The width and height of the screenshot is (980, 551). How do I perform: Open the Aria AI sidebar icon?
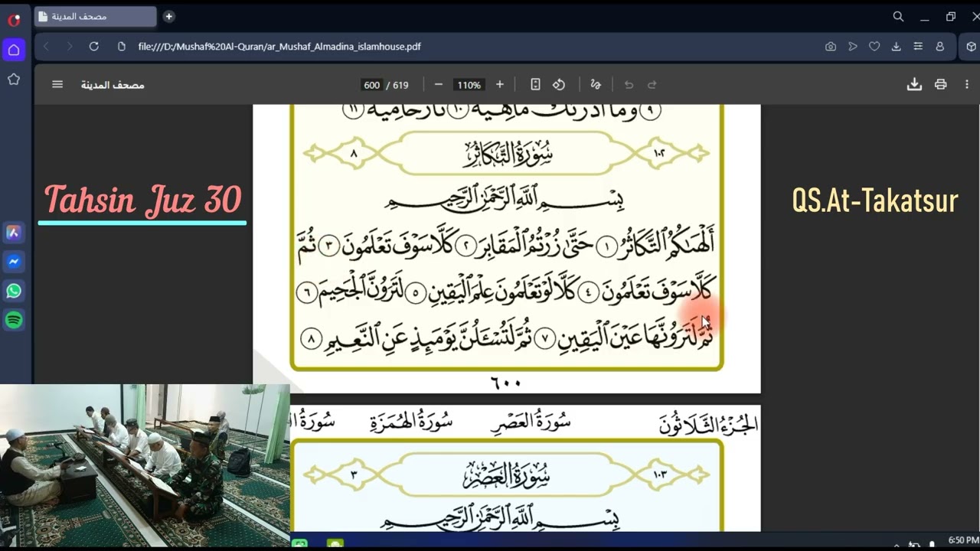(14, 233)
